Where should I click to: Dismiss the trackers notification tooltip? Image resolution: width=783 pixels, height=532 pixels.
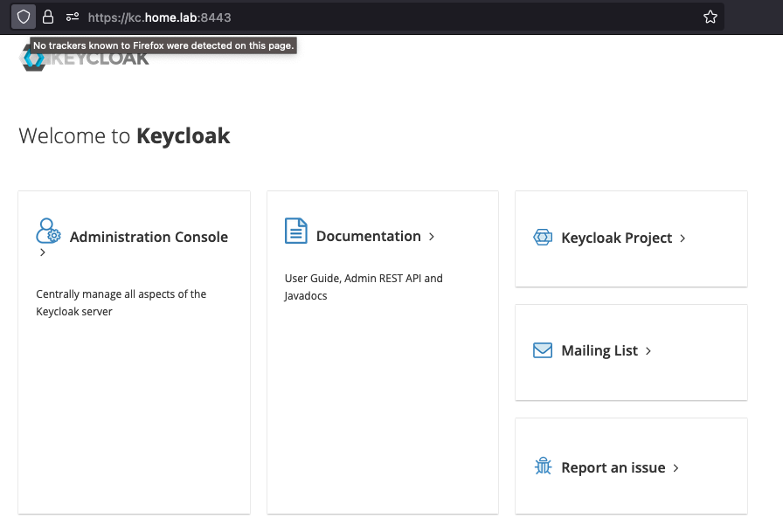[x=164, y=45]
